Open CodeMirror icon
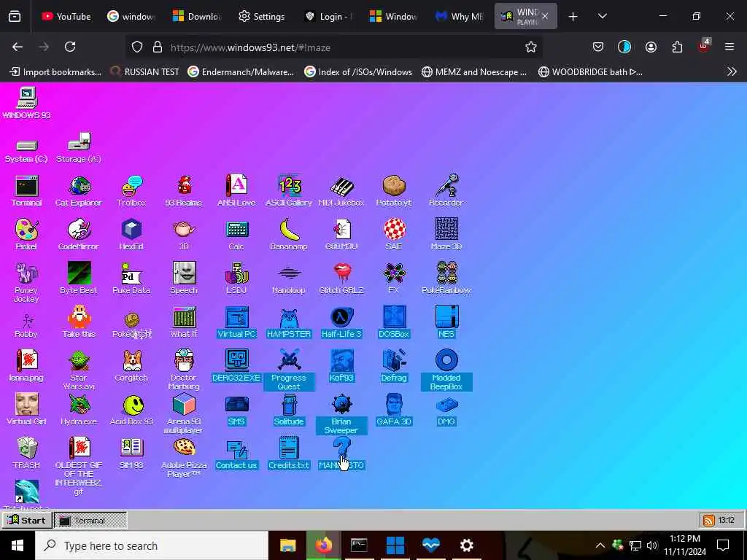747x560 pixels. [x=79, y=235]
